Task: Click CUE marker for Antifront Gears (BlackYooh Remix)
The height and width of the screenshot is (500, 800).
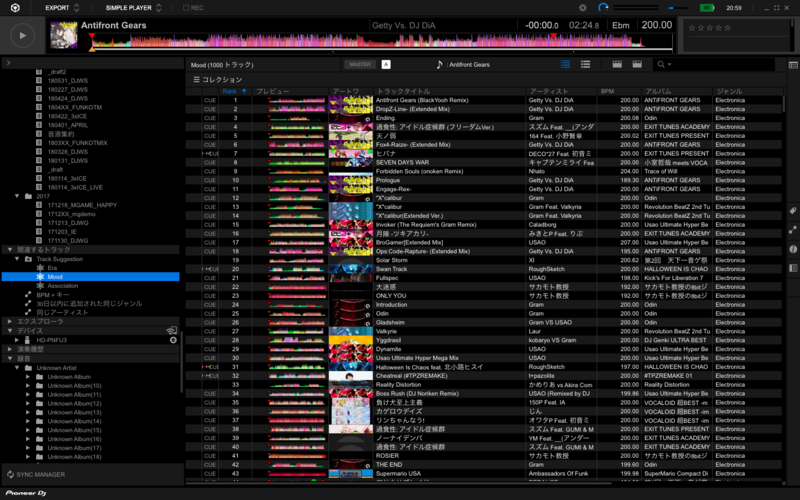Action: click(210, 100)
